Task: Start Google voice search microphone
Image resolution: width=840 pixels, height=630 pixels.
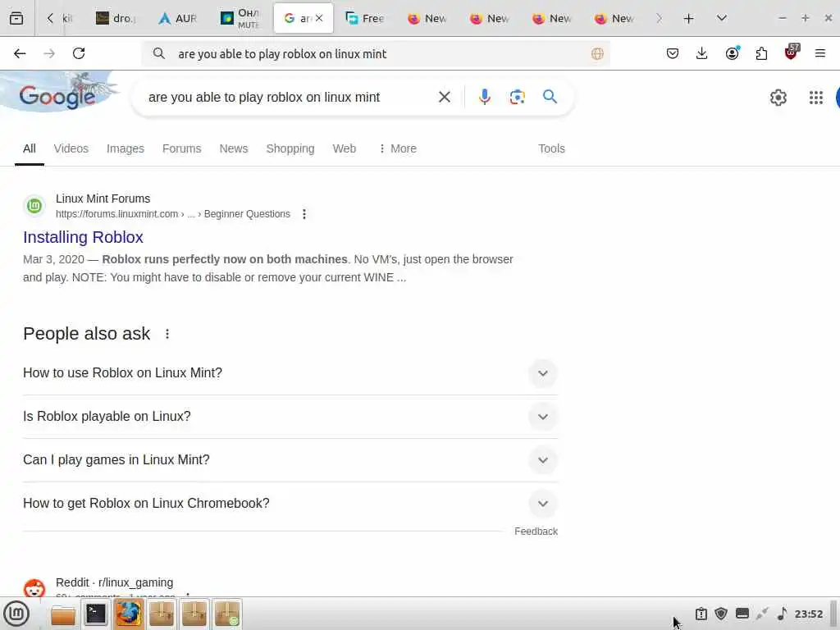Action: [x=484, y=97]
